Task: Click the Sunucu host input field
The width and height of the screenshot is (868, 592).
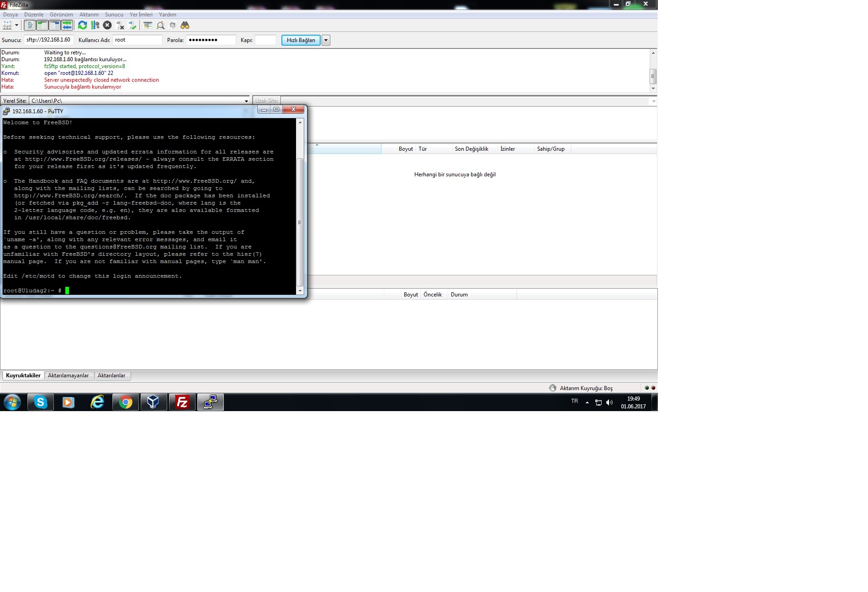Action: tap(49, 40)
